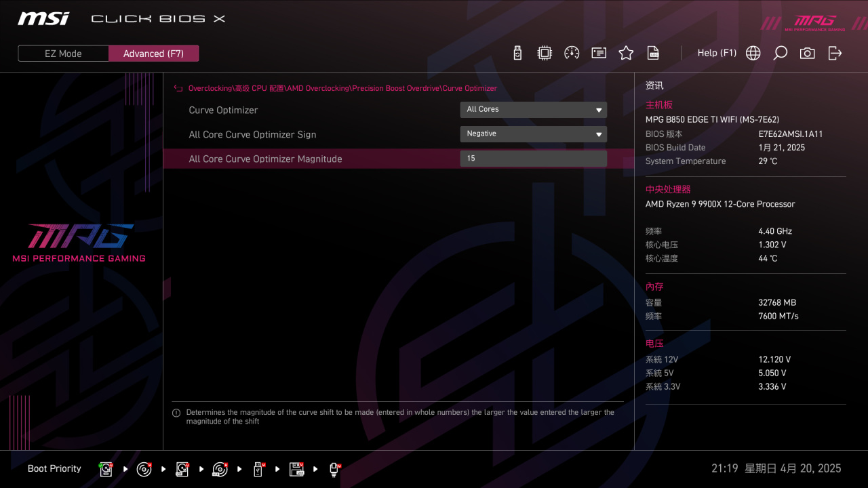Click the core temperature value 44 °C
The height and width of the screenshot is (488, 868).
(768, 258)
